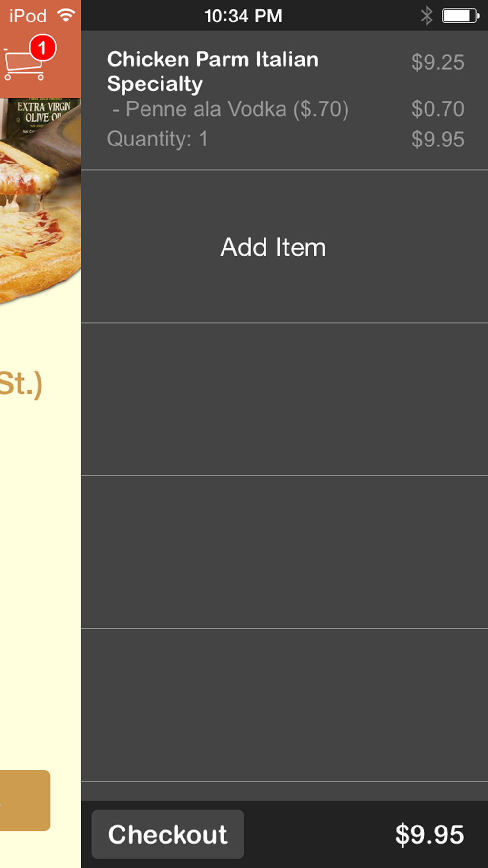Tap the shopping cart icon

[x=23, y=63]
